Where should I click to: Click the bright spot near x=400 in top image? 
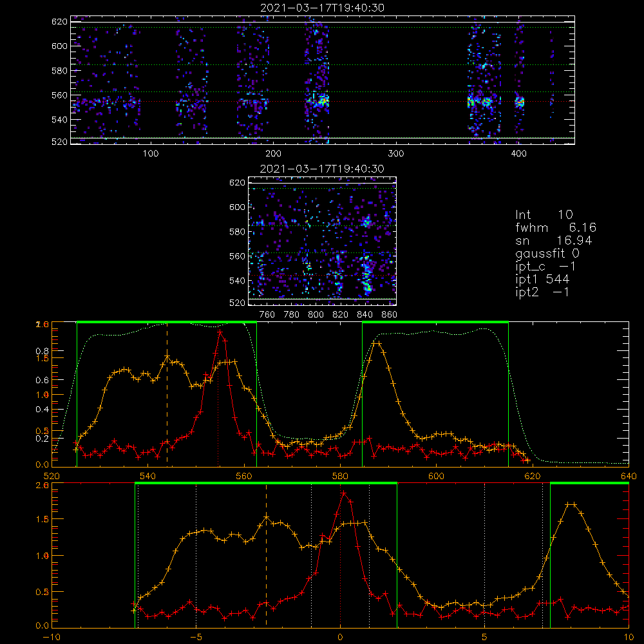(x=520, y=102)
